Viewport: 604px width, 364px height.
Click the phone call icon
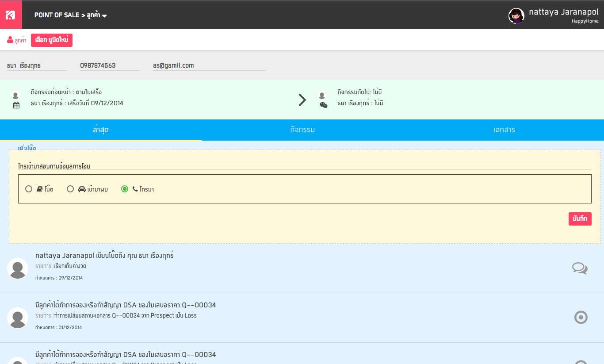[135, 189]
